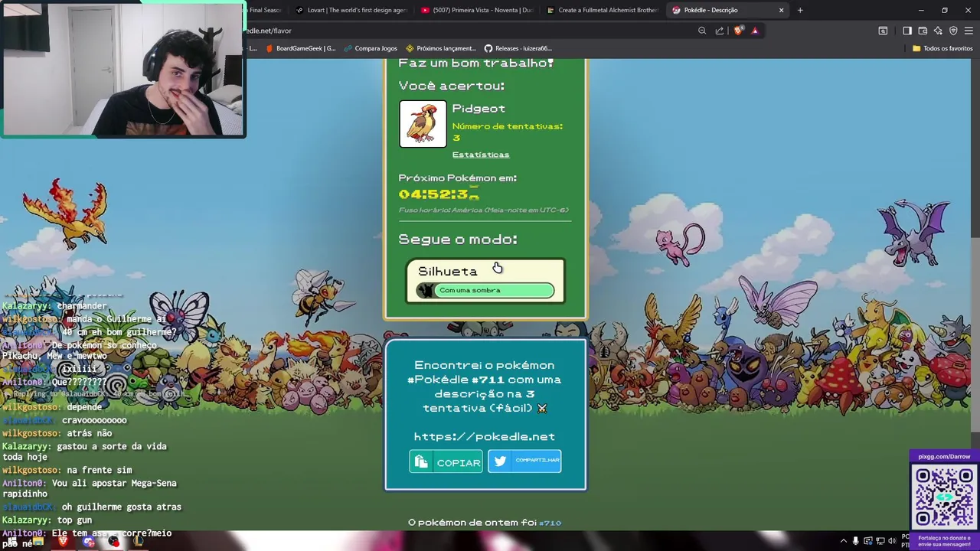
Task: Click the copy clipboard icon beside COPIAR
Action: pos(420,461)
